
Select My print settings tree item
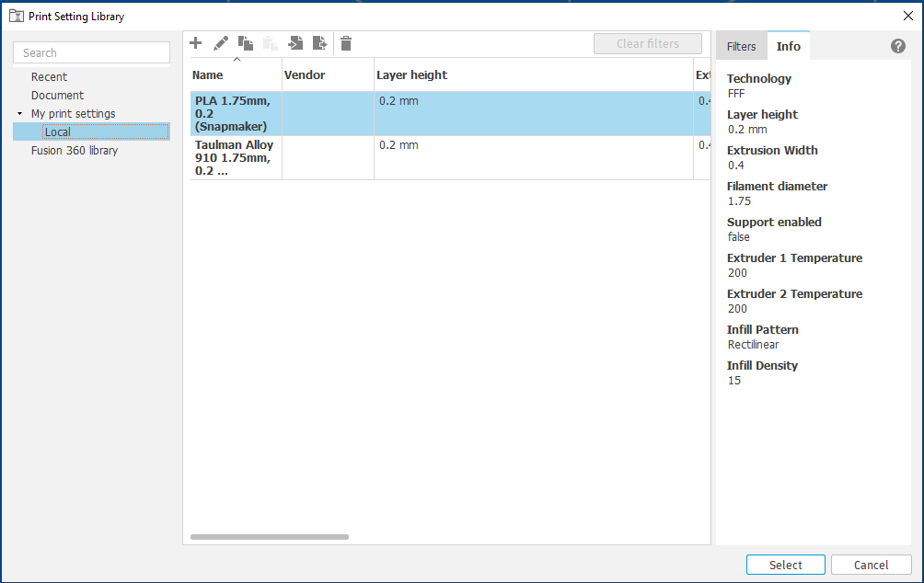click(73, 114)
